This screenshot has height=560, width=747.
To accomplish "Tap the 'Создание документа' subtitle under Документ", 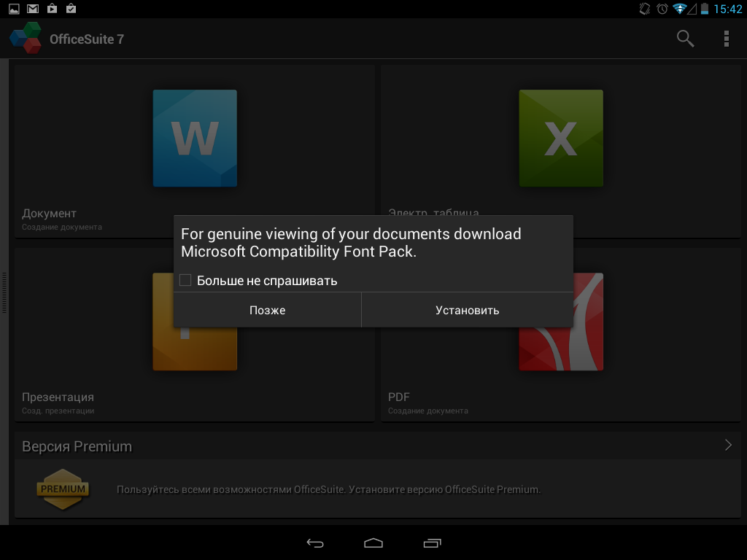I will pos(62,227).
